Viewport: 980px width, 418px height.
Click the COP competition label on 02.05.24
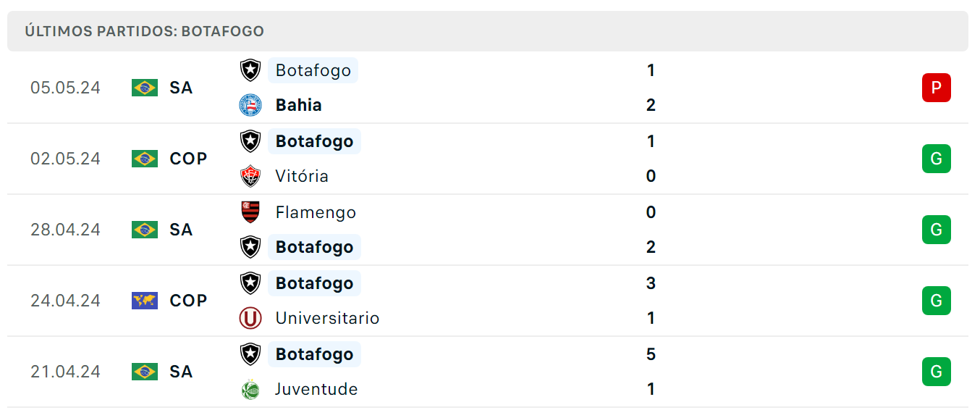pos(188,159)
